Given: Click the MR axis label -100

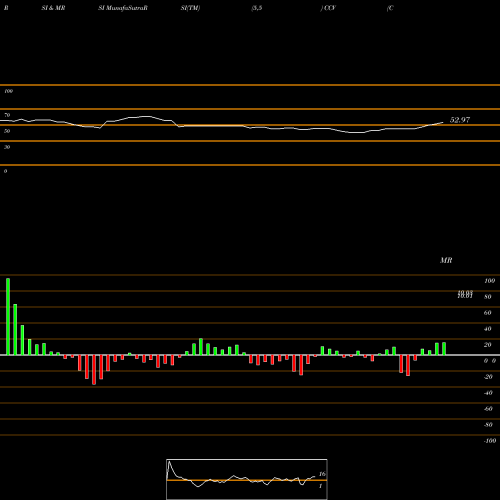Looking at the screenshot, I should pyautogui.click(x=490, y=441).
